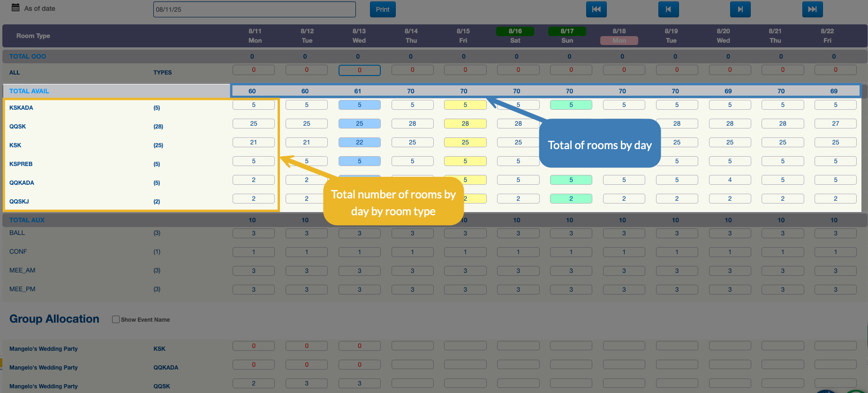Click the yellow QQSK cell for 8/15
Viewport: 868px width, 393px height.
coord(465,124)
